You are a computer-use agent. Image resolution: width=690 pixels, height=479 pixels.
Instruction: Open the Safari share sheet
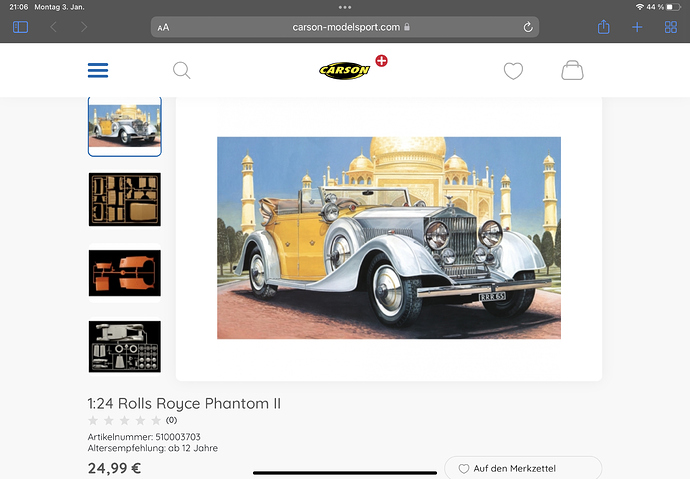(603, 27)
